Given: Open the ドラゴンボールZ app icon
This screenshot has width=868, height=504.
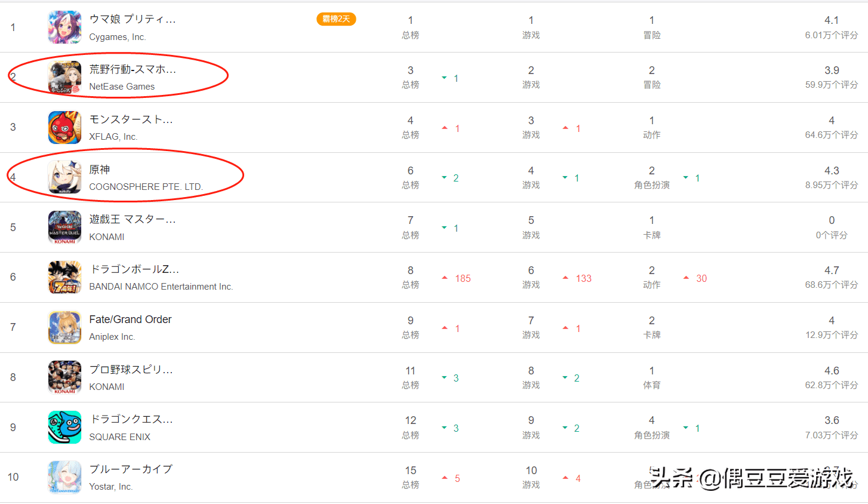Looking at the screenshot, I should pyautogui.click(x=64, y=277).
